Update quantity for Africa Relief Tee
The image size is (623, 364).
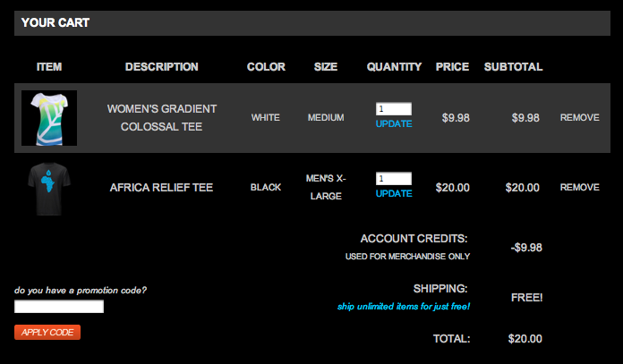pos(394,194)
